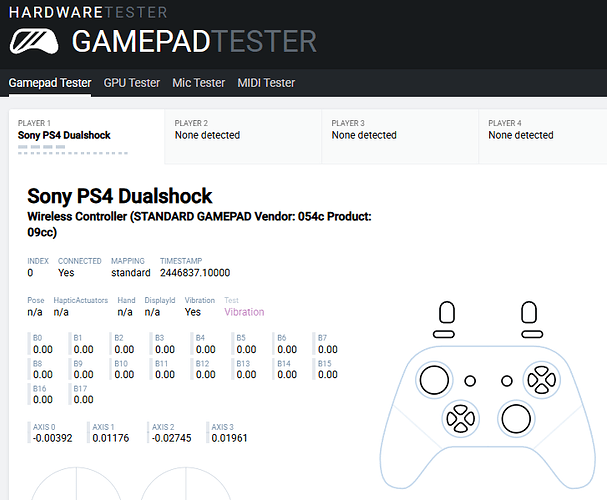Switch to the GPU Tester tab
The image size is (607, 500).
click(132, 83)
